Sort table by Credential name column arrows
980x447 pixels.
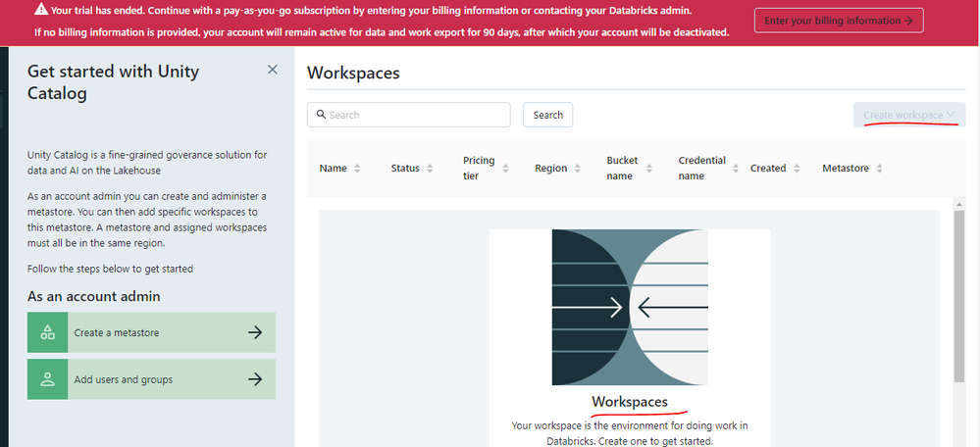[737, 169]
